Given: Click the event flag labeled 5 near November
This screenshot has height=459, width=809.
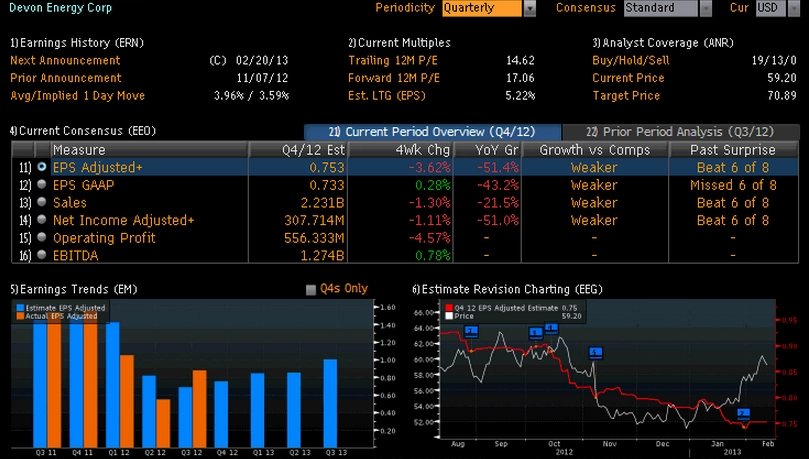Looking at the screenshot, I should [595, 353].
